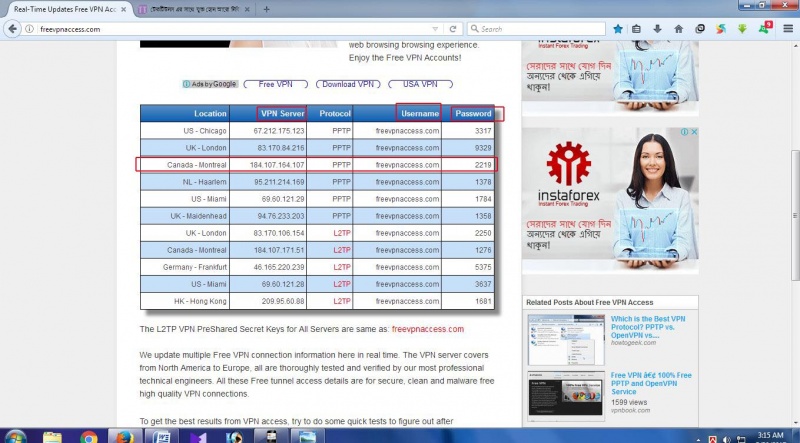Click the Free VPN ad link
The image size is (800, 443).
pyautogui.click(x=276, y=84)
